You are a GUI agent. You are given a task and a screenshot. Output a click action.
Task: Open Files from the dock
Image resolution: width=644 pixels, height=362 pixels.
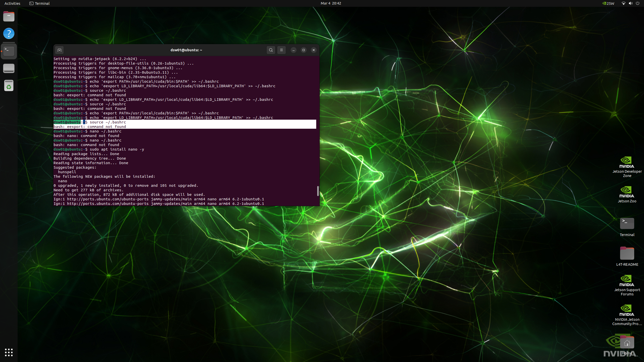click(x=9, y=17)
